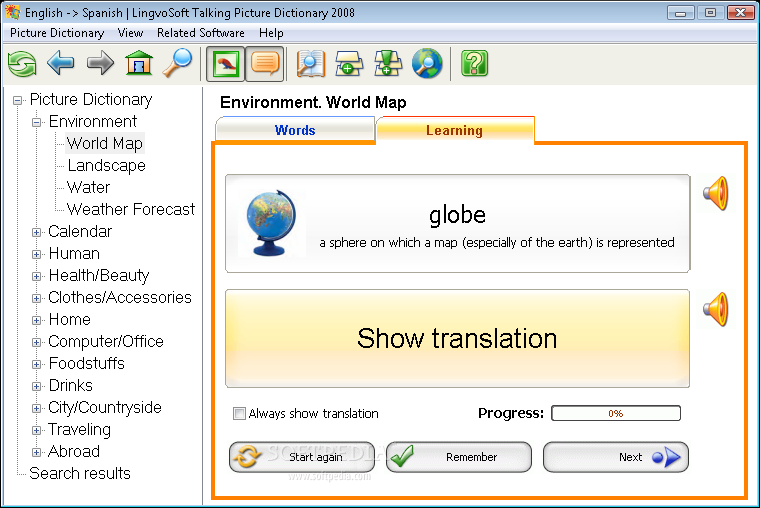Select the Calendar tree label
760x508 pixels.
80,232
